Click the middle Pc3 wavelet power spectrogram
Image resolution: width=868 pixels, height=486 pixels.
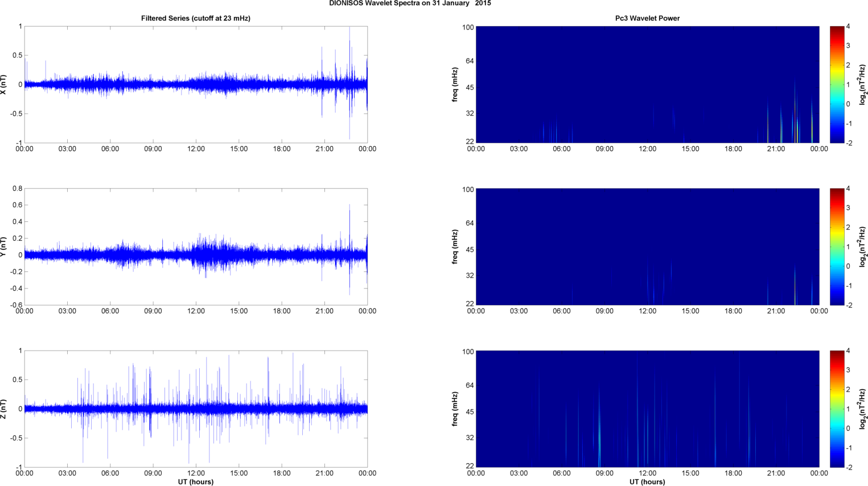[647, 246]
